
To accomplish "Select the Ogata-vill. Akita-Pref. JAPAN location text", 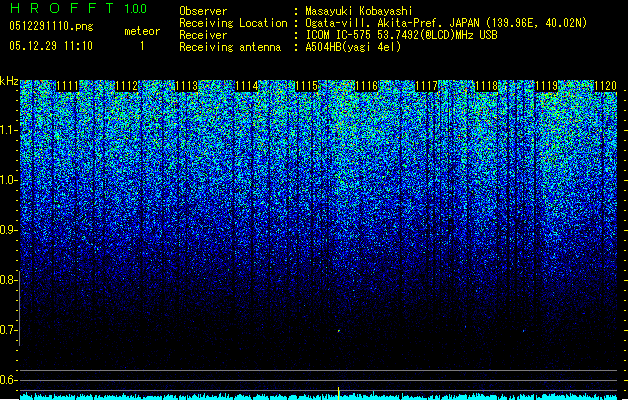I will [446, 23].
